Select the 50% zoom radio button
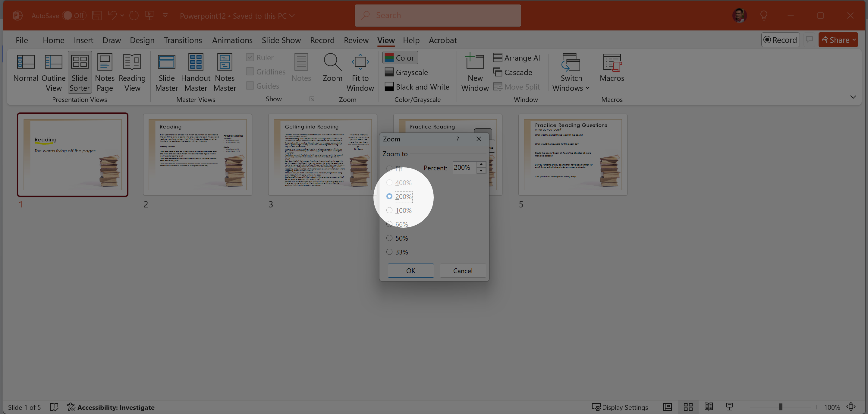 [x=389, y=238]
